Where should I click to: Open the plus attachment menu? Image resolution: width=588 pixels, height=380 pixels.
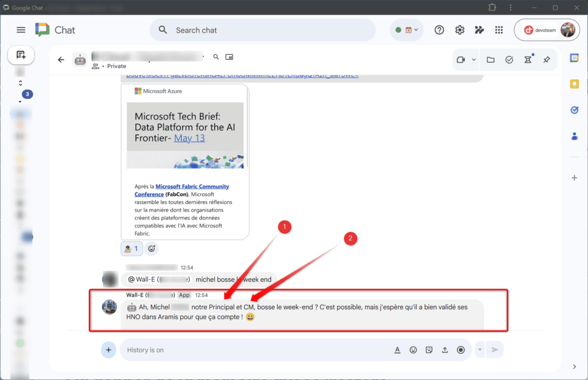click(109, 350)
